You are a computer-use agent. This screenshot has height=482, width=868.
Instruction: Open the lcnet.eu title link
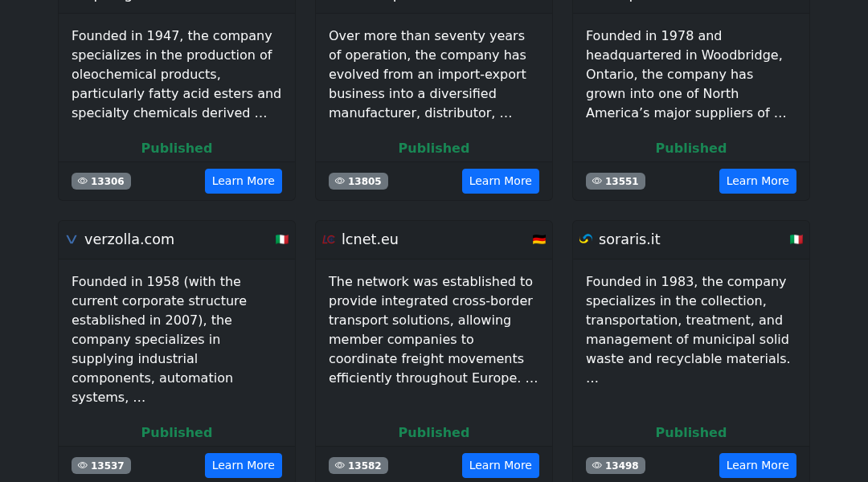pyautogui.click(x=370, y=239)
